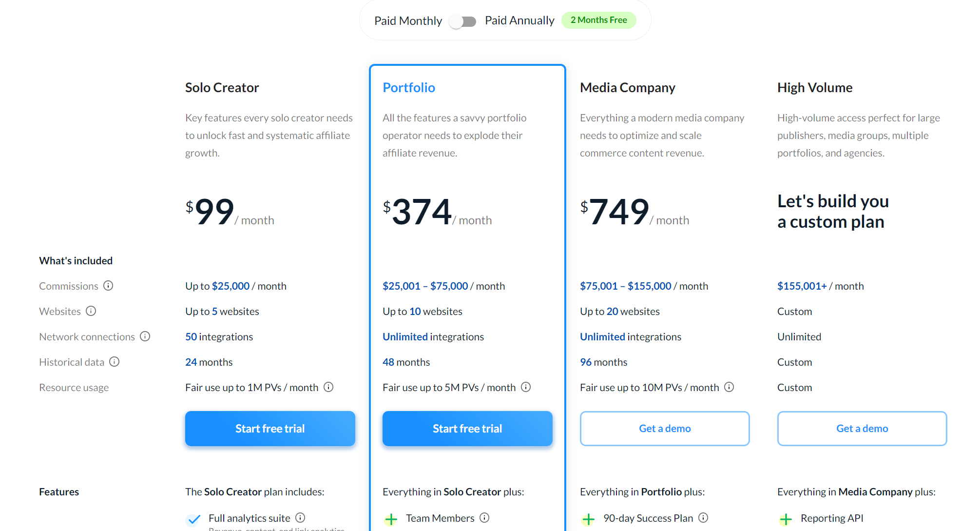Get a demo for High Volume plan
The height and width of the screenshot is (531, 980).
point(862,429)
